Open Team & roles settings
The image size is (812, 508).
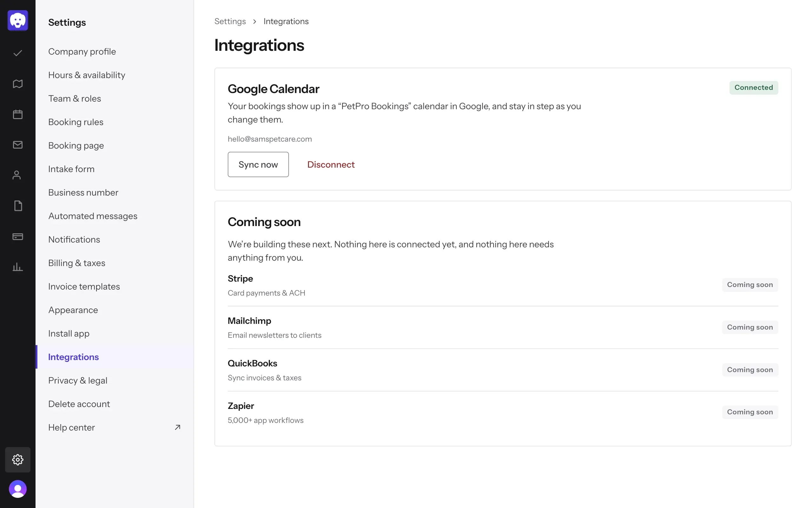pyautogui.click(x=115, y=98)
